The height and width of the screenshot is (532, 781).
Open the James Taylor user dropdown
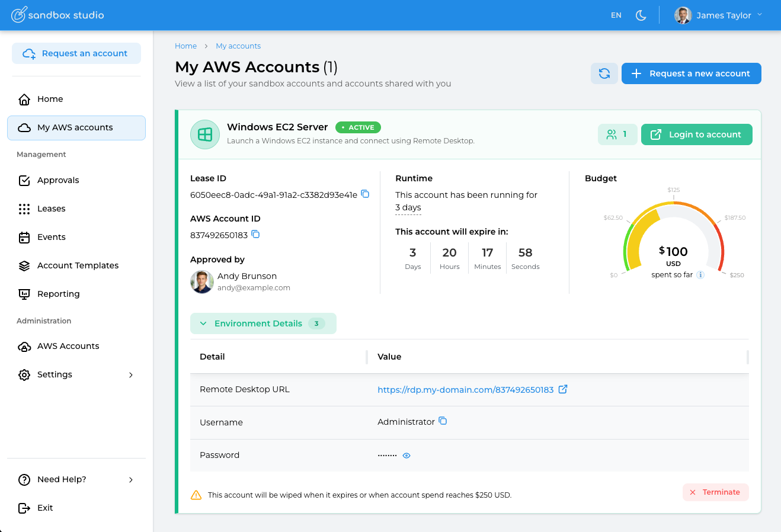click(x=718, y=15)
